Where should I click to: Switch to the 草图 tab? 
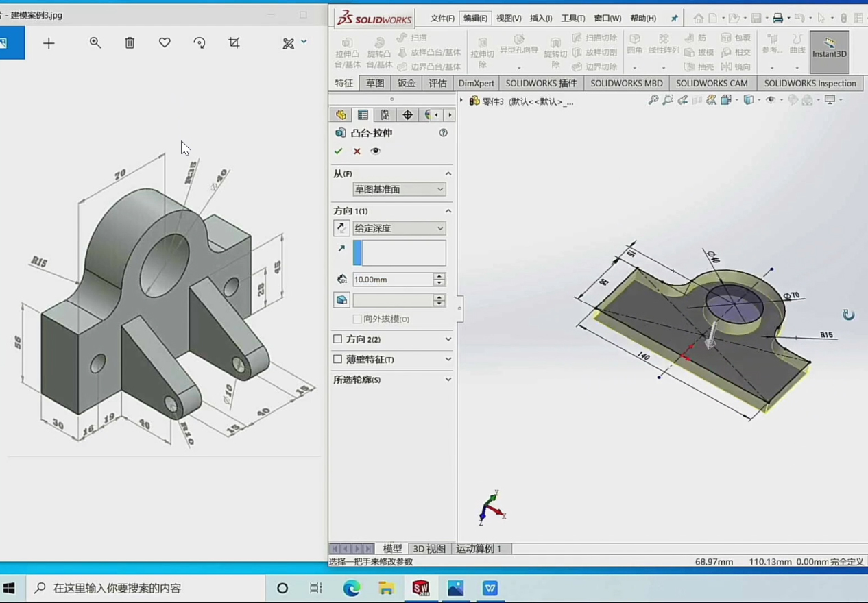coord(375,83)
